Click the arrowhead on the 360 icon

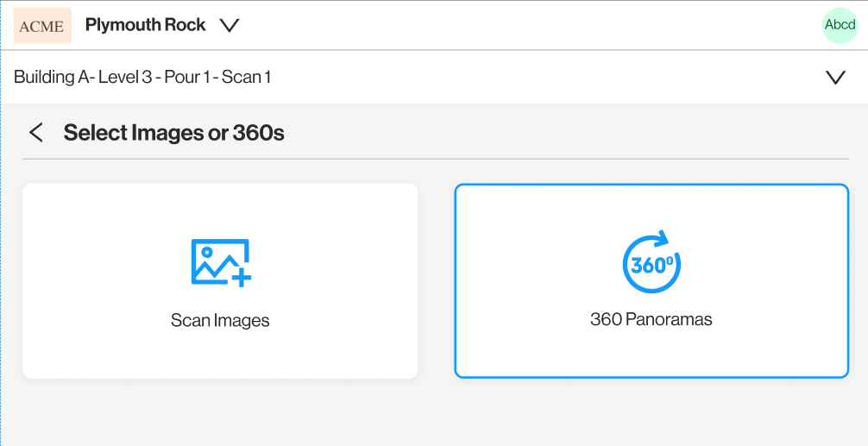[x=661, y=238]
